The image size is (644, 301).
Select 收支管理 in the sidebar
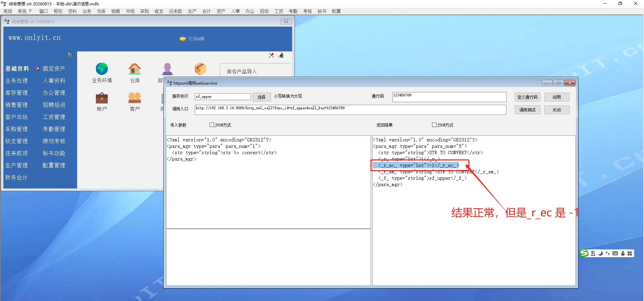click(x=16, y=141)
